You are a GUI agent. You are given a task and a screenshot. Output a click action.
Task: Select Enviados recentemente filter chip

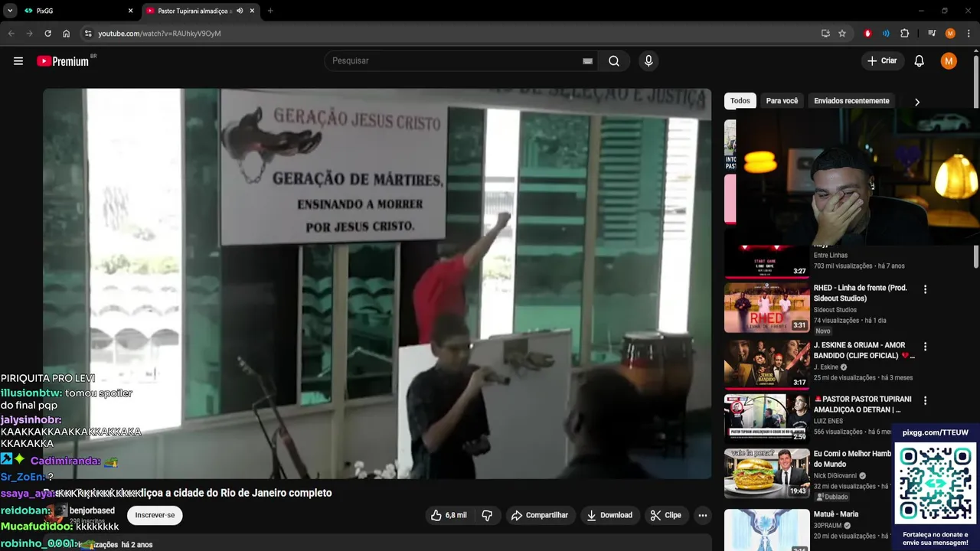(x=851, y=101)
